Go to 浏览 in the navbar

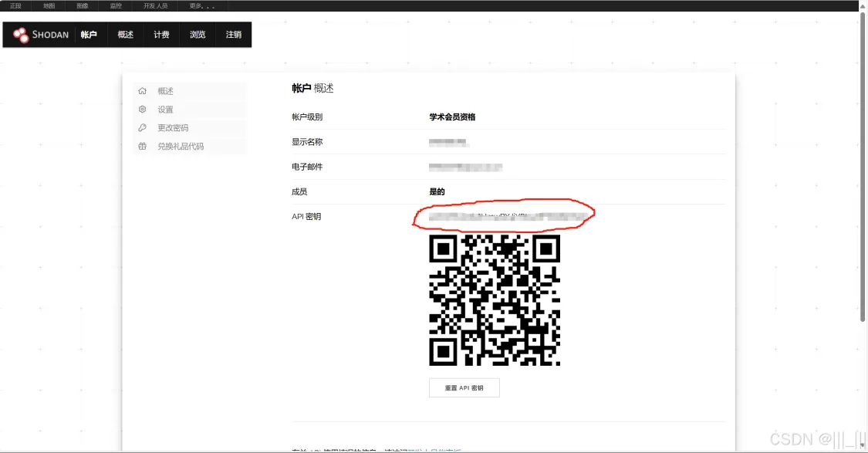[198, 35]
